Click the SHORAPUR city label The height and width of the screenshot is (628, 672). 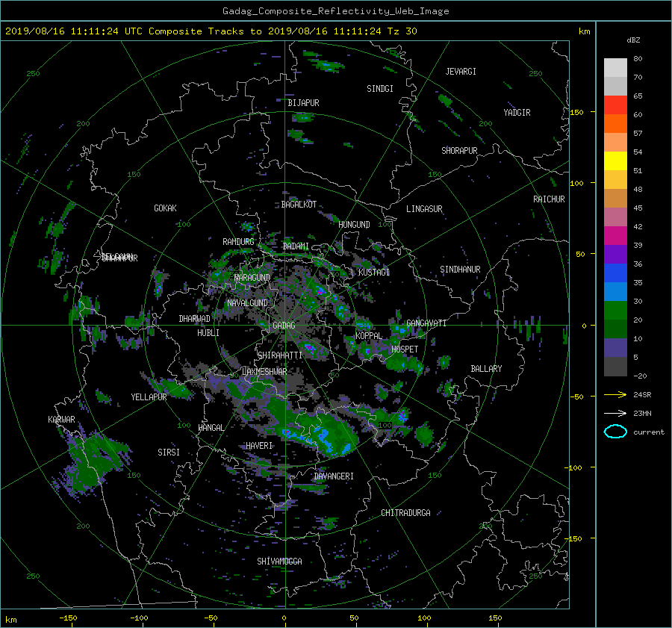click(x=459, y=151)
